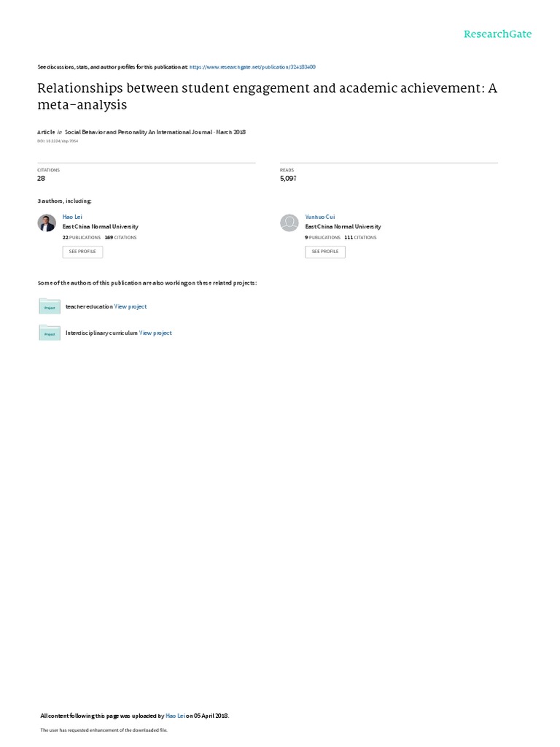Viewport: 560px width, 747px height.
Task: Click the Interdisciplinary curriculum project folder icon
Action: point(50,332)
